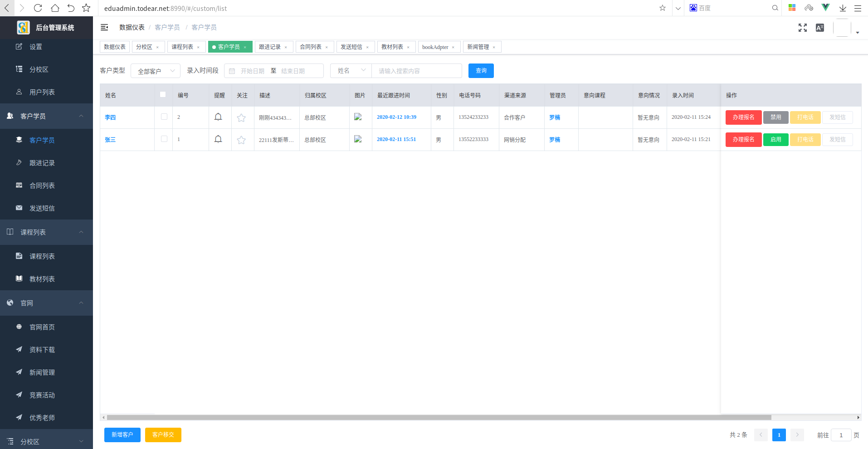Click browser search magnifier icon

pos(775,8)
